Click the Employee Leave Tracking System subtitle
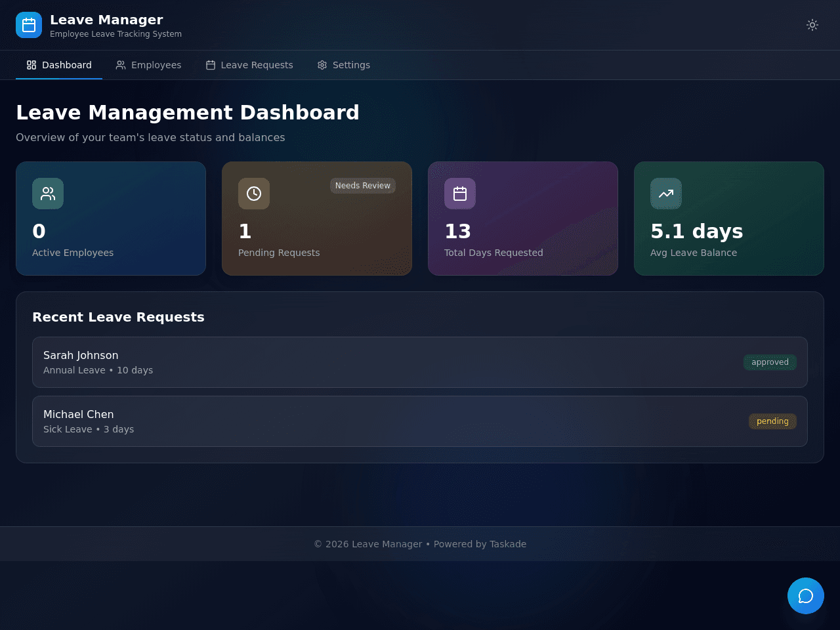 point(115,34)
